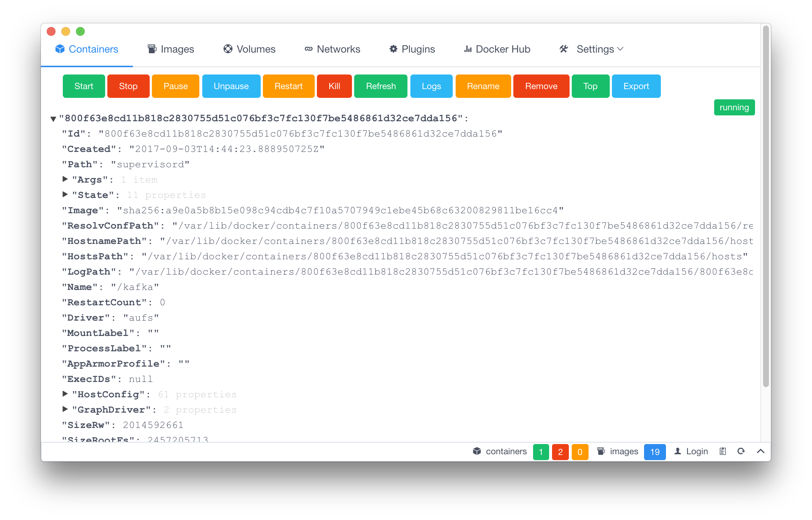Click the clipboard log icon in status bar
812x520 pixels.
(723, 451)
